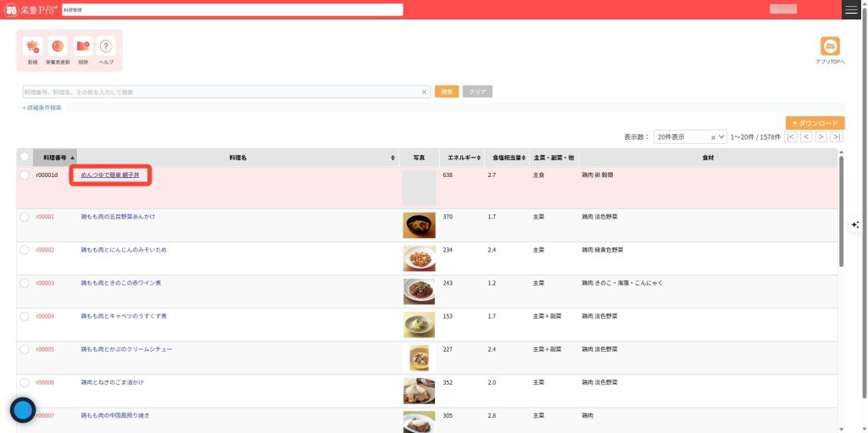Click the 削除 (delete) icon
Screen dimensions: 868x433
click(82, 47)
